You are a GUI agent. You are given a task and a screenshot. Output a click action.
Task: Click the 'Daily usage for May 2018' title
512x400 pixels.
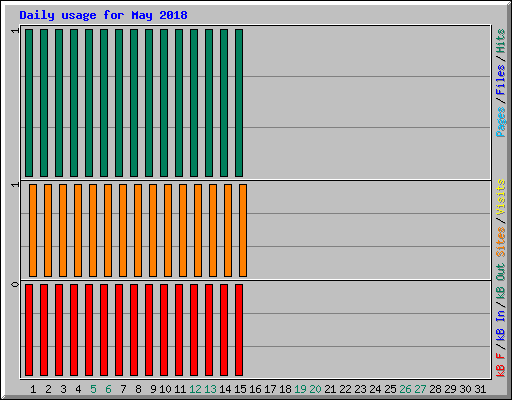(103, 16)
